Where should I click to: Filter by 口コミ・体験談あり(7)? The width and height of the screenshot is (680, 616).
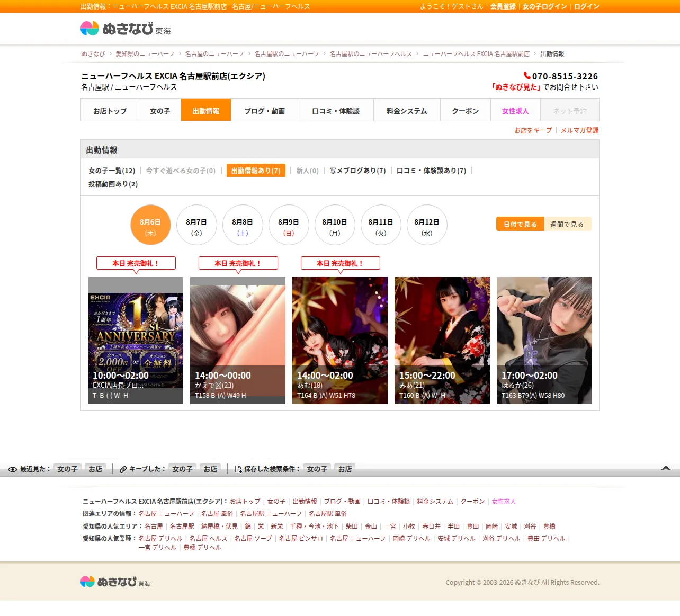point(432,171)
